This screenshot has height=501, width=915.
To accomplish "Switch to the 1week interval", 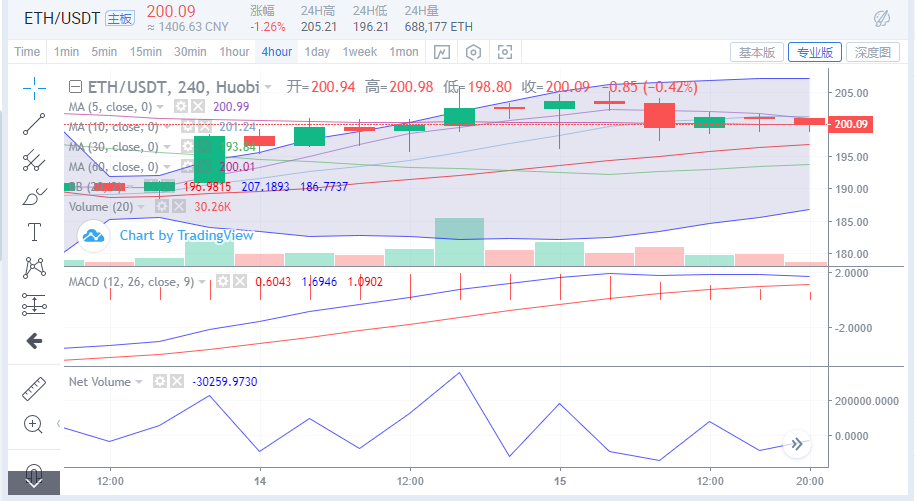I will click(359, 52).
